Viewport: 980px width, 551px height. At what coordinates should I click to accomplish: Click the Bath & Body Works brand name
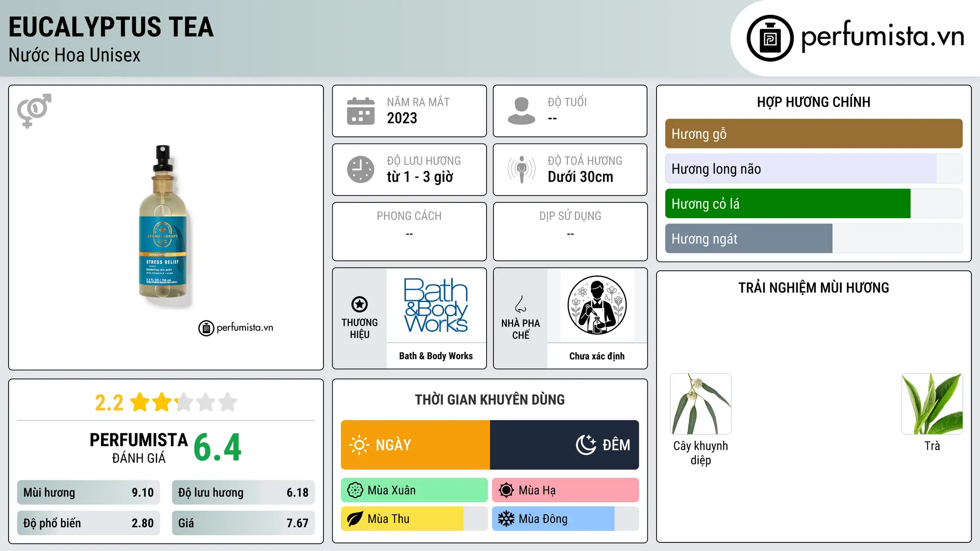pyautogui.click(x=436, y=356)
